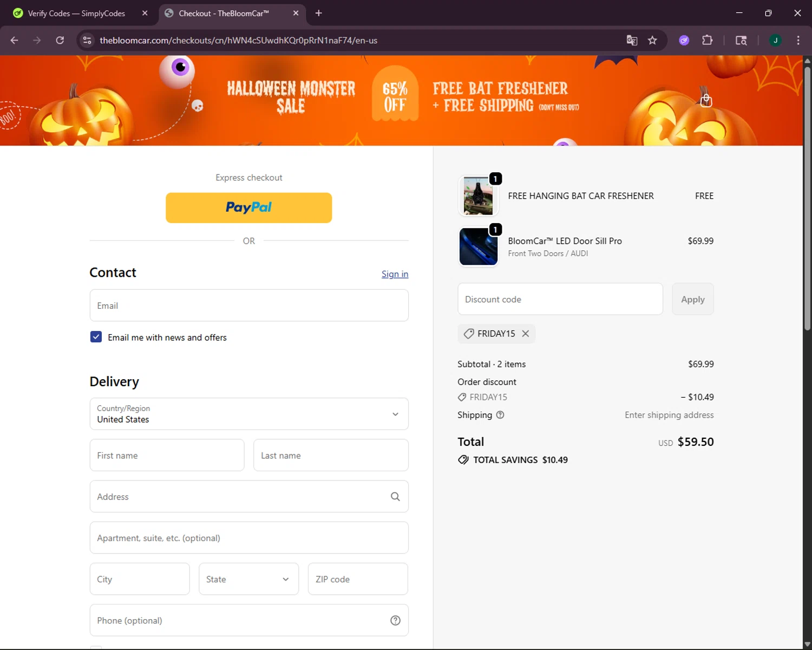The image size is (812, 650).
Task: Click the Discount code input field
Action: [560, 299]
